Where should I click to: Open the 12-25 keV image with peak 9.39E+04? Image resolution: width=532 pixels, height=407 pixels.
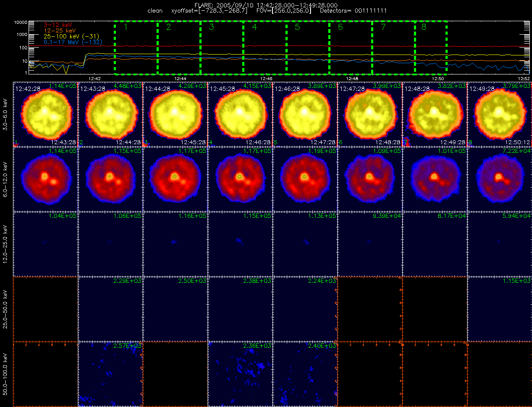coord(370,244)
